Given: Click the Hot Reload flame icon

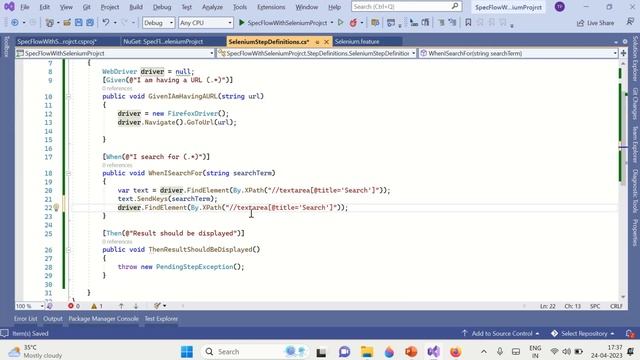Looking at the screenshot, I should 353,23.
